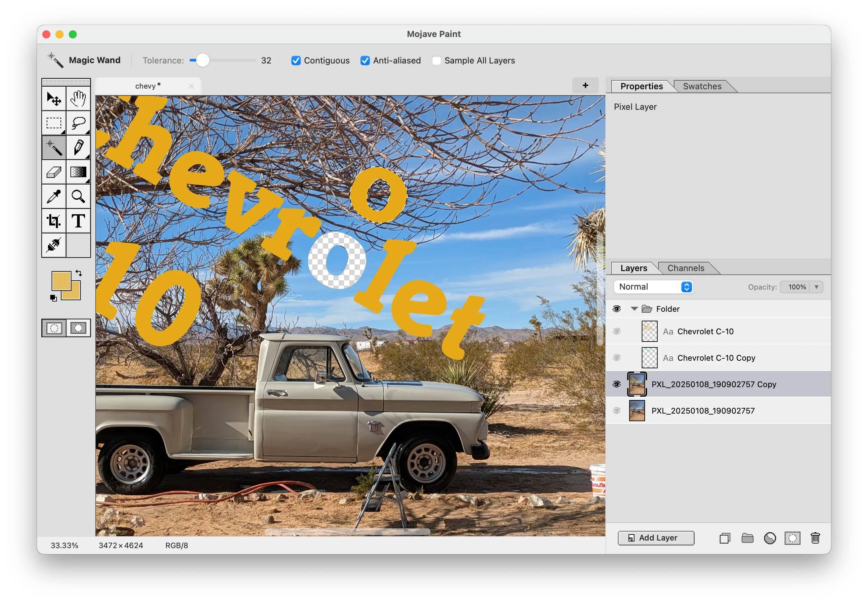Click the Tolerance value 32
The image size is (868, 603).
coord(266,60)
